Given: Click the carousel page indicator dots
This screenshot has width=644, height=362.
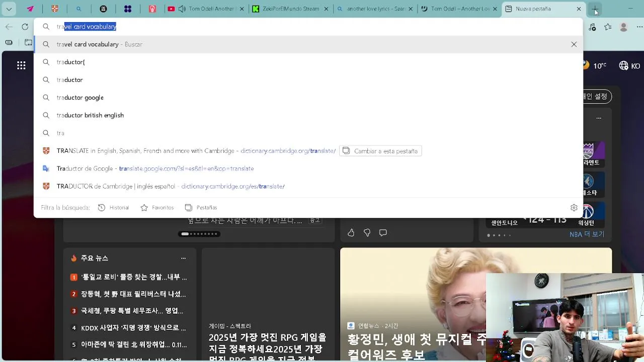Looking at the screenshot, I should [x=199, y=234].
